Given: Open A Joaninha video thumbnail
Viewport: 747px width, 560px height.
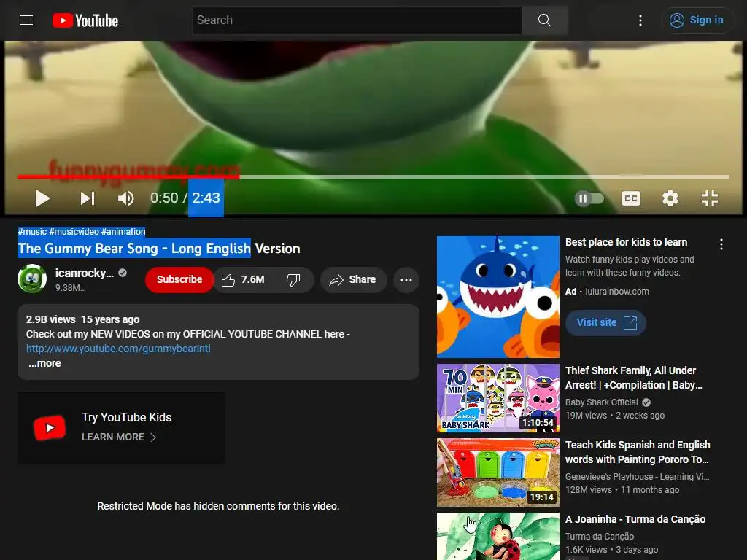Looking at the screenshot, I should [x=498, y=536].
